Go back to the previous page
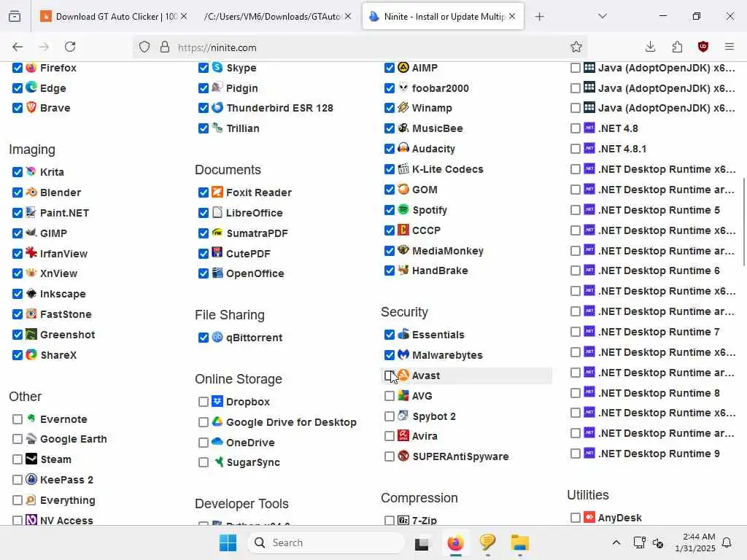The image size is (747, 560). (x=18, y=47)
